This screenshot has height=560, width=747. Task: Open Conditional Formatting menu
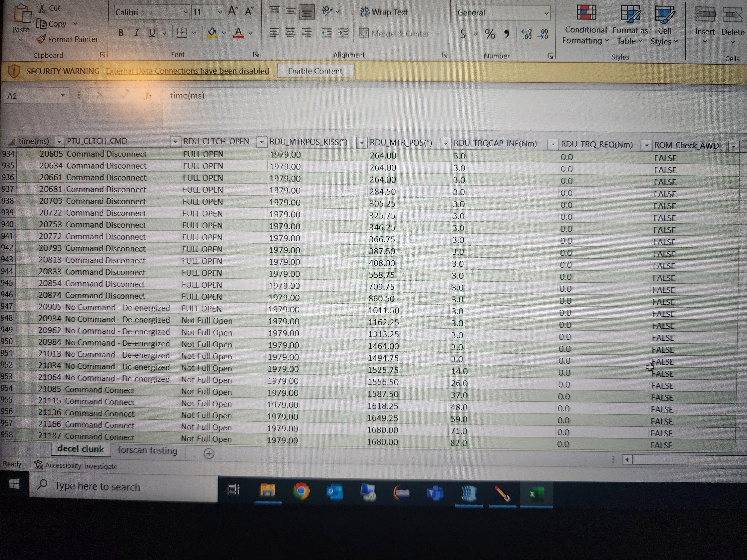coord(586,25)
